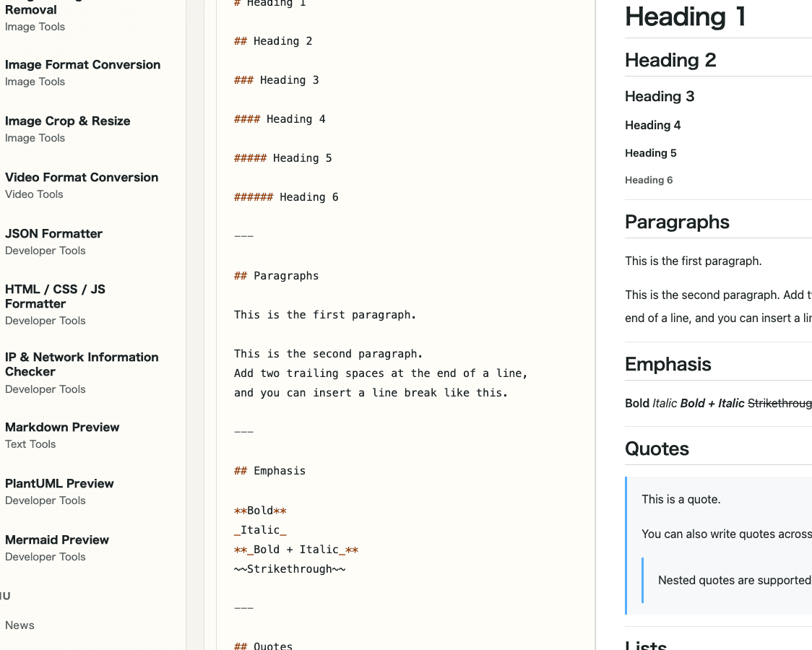Select the 'Heading 1' text in the preview
Screen dimensions: 812x650
(x=684, y=17)
